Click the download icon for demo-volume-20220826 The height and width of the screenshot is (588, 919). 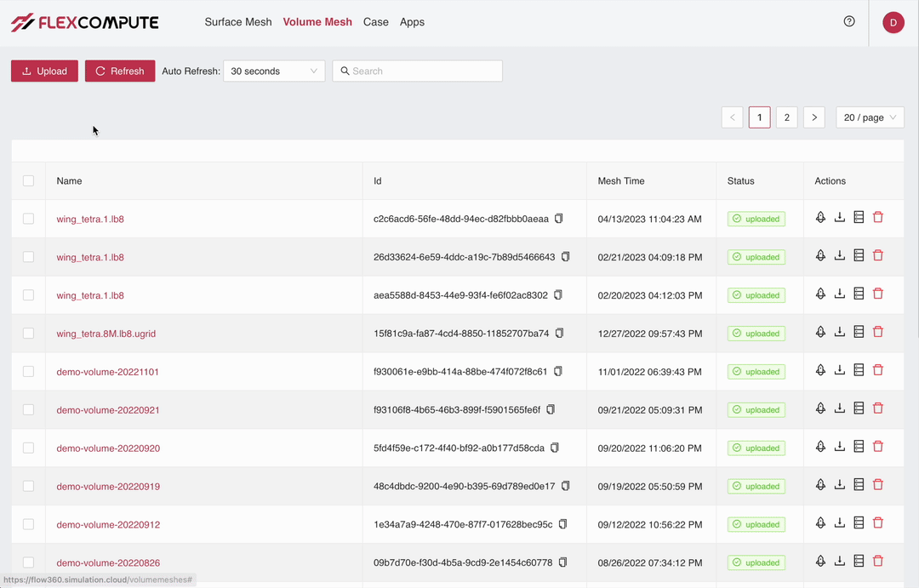click(x=840, y=562)
